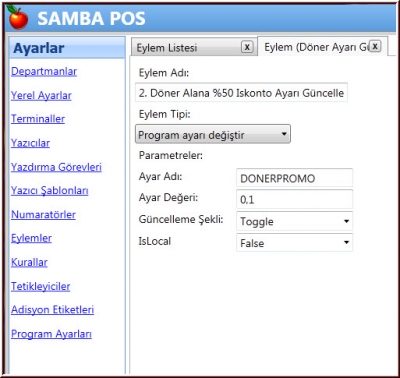The height and width of the screenshot is (378, 400).
Task: Select Yazıcılar in the sidebar
Action: pyautogui.click(x=30, y=143)
